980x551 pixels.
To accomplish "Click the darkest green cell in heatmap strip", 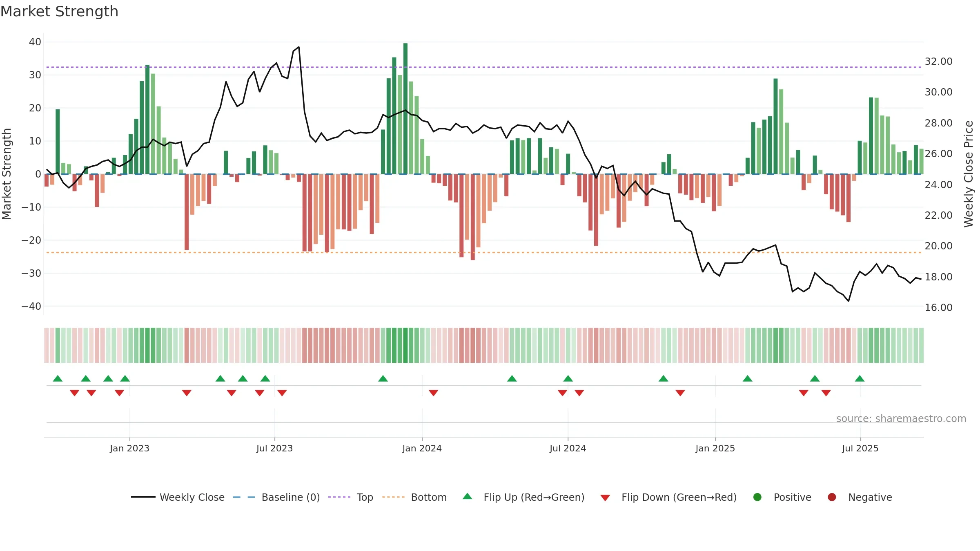I will (405, 345).
